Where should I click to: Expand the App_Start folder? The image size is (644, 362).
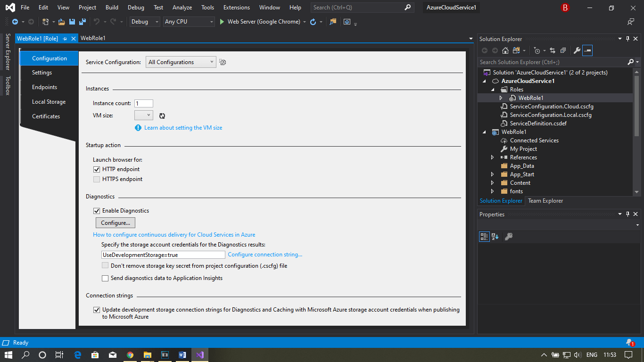(x=493, y=174)
